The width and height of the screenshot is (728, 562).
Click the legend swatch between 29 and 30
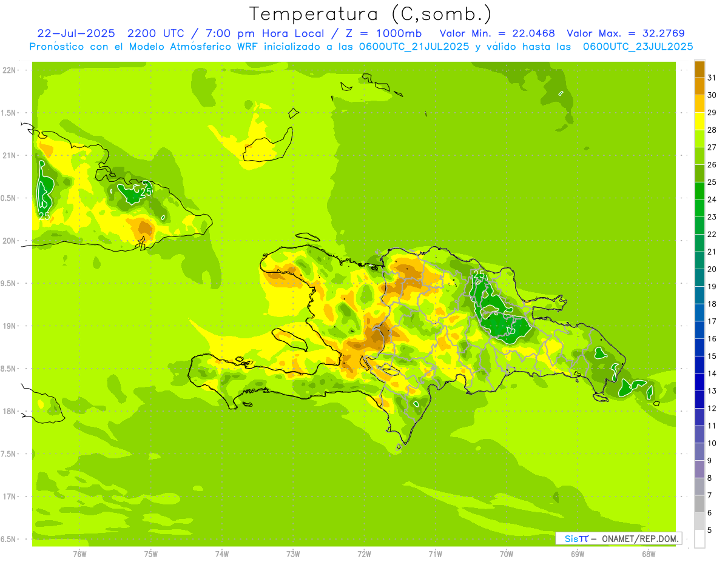(699, 104)
